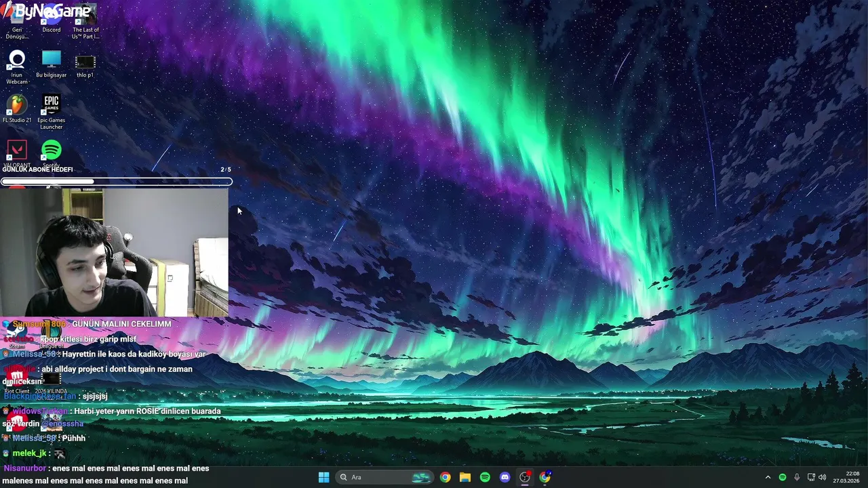Open Discord from the taskbar
The height and width of the screenshot is (488, 868).
tap(505, 477)
